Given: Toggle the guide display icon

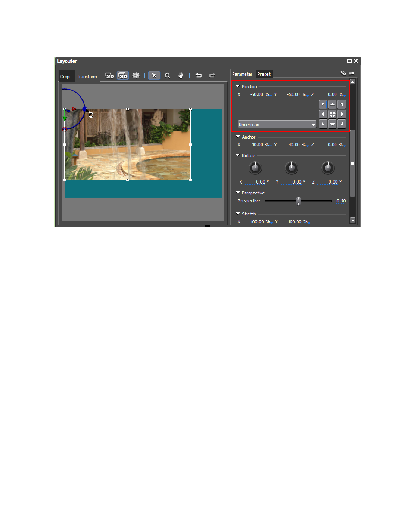Looking at the screenshot, I should pos(136,75).
